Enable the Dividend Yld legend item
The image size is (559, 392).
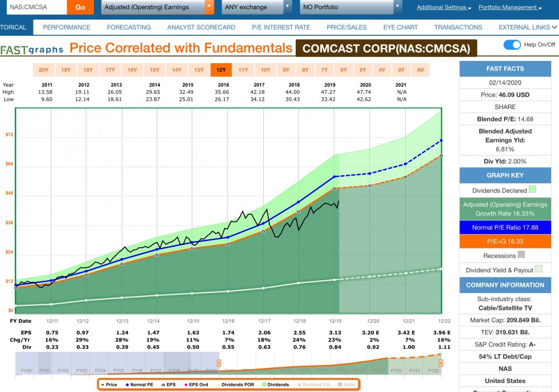tap(314, 385)
